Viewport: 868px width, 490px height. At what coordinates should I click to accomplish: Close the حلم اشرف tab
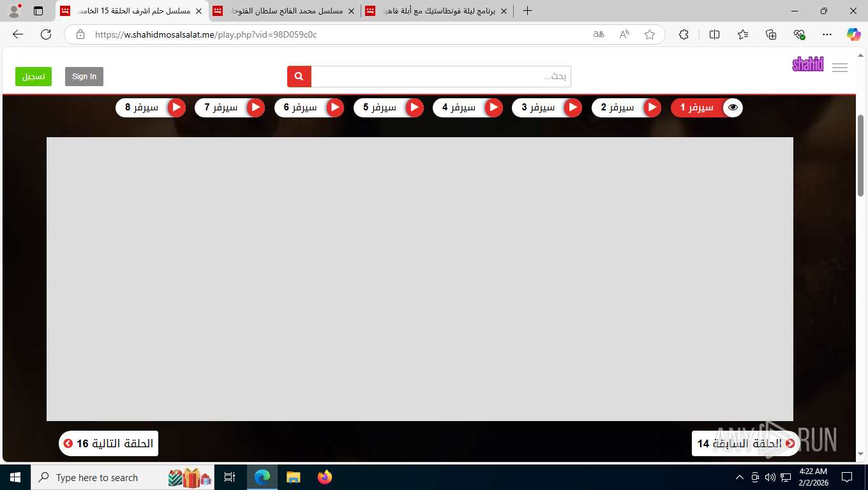[198, 11]
